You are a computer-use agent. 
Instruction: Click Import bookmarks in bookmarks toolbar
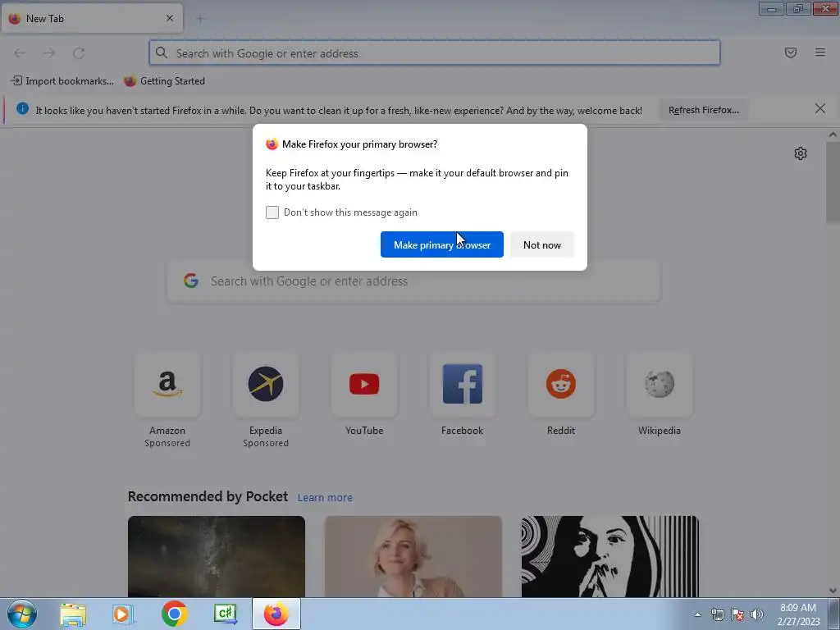click(62, 81)
